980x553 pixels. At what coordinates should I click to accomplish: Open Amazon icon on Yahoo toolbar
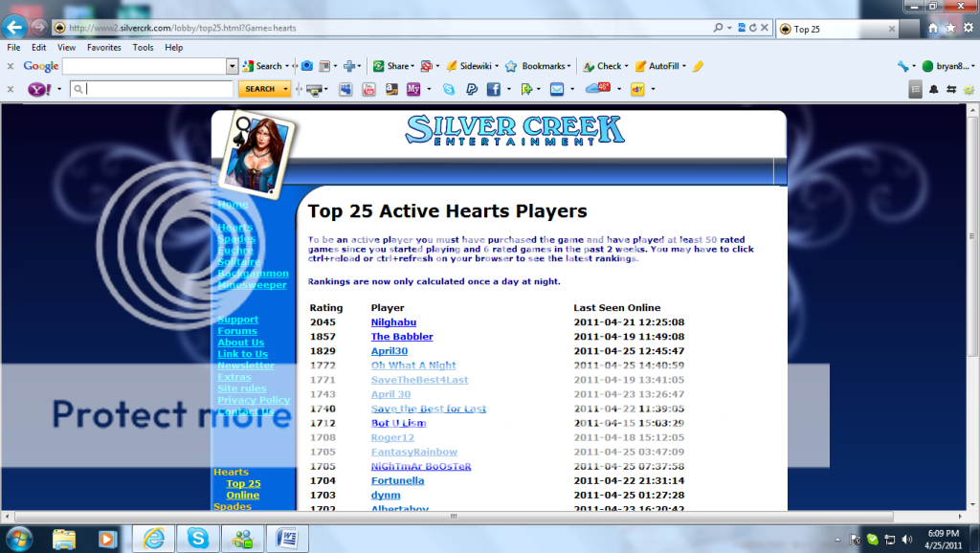pyautogui.click(x=391, y=89)
